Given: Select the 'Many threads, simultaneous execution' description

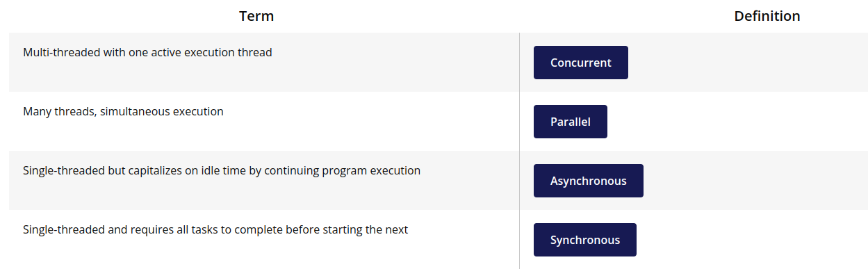Looking at the screenshot, I should pos(123,111).
